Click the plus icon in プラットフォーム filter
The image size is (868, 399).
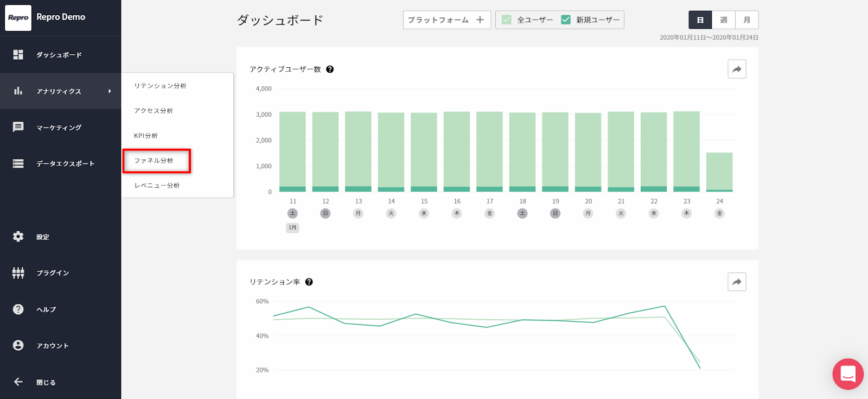click(x=480, y=20)
